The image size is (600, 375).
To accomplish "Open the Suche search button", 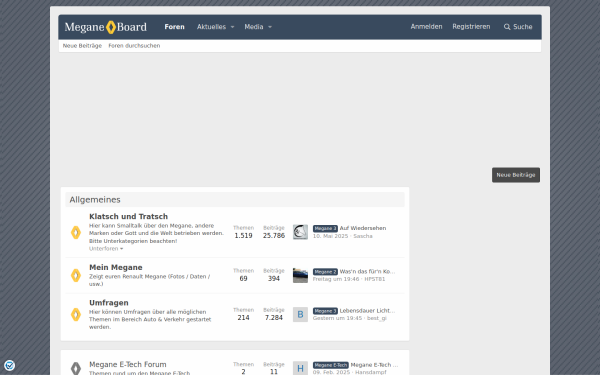I will [518, 27].
